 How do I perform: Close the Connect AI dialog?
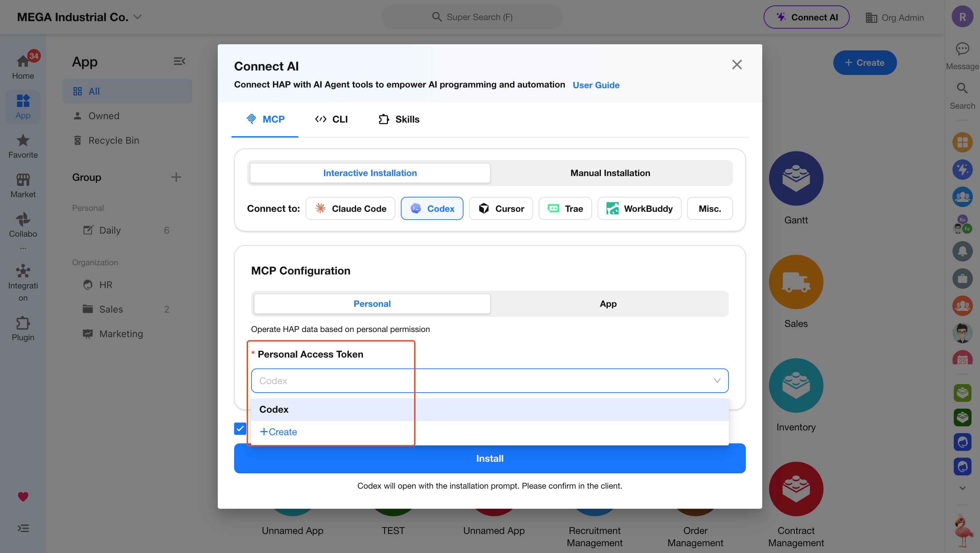[x=736, y=65]
